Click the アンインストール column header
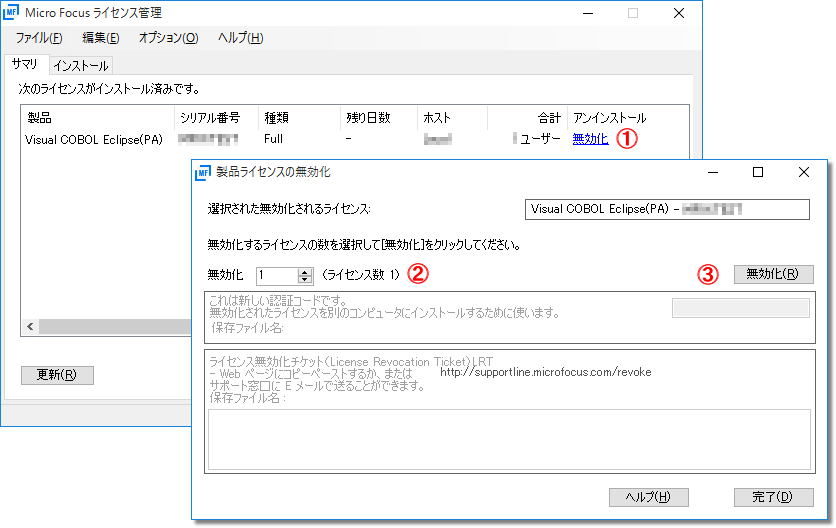Image resolution: width=836 pixels, height=528 pixels. (628, 118)
